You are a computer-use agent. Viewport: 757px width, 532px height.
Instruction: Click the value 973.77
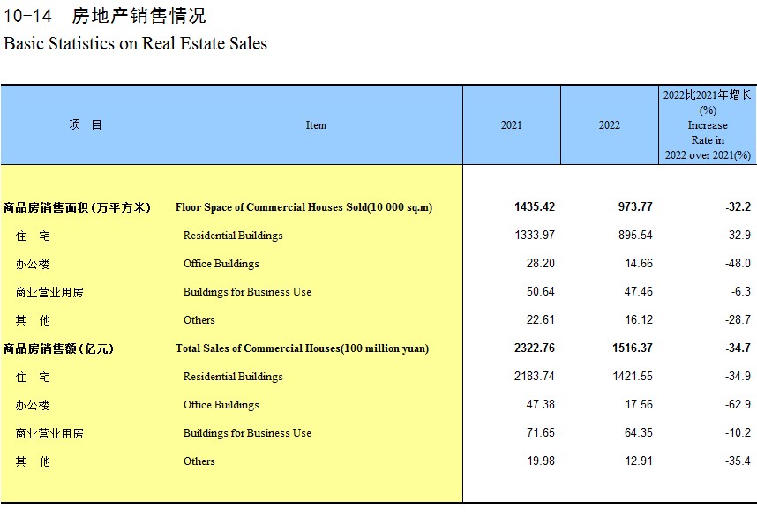[635, 206]
